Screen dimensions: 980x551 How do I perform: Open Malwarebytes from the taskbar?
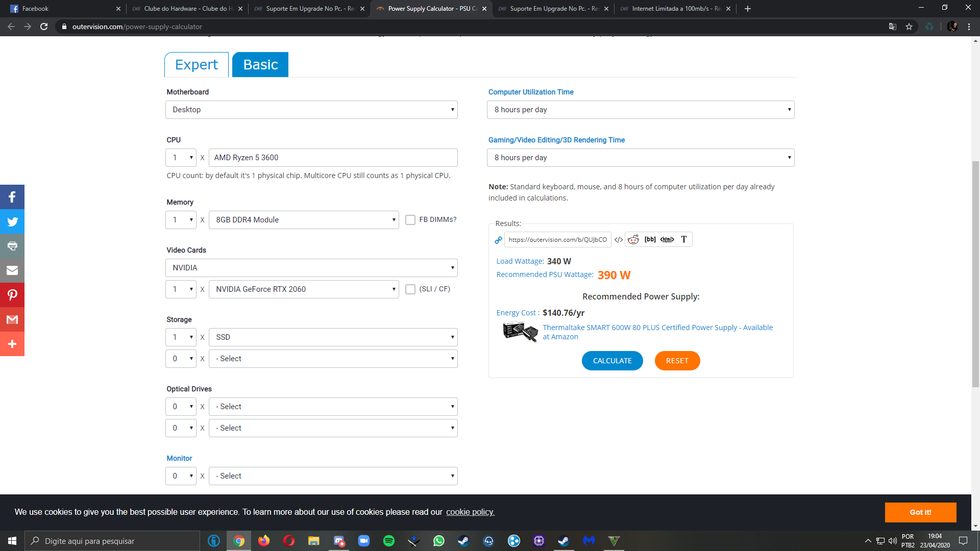[589, 541]
